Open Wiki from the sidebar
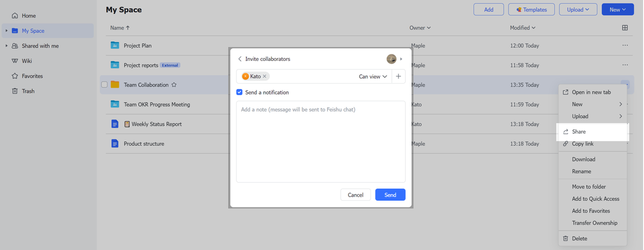This screenshot has height=250, width=644. pyautogui.click(x=27, y=61)
